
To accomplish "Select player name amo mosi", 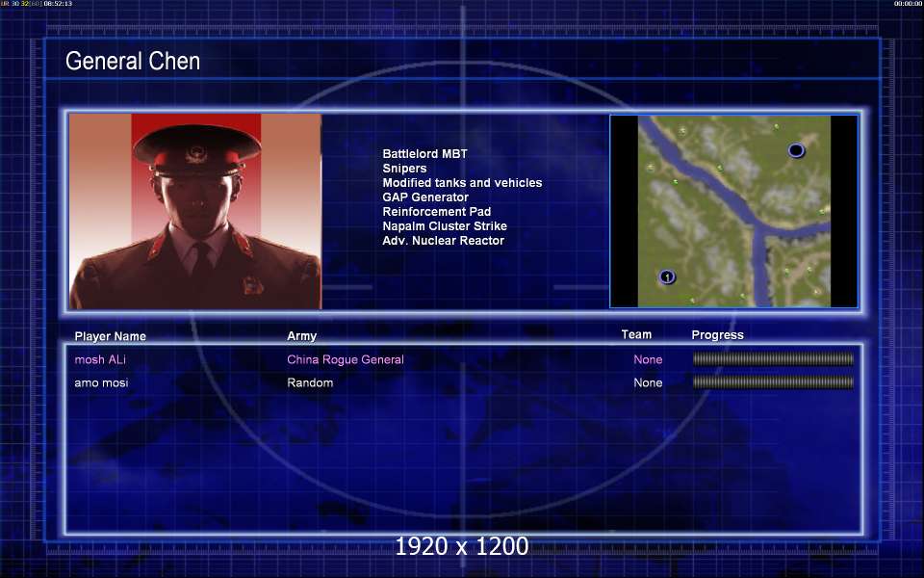I will 101,382.
